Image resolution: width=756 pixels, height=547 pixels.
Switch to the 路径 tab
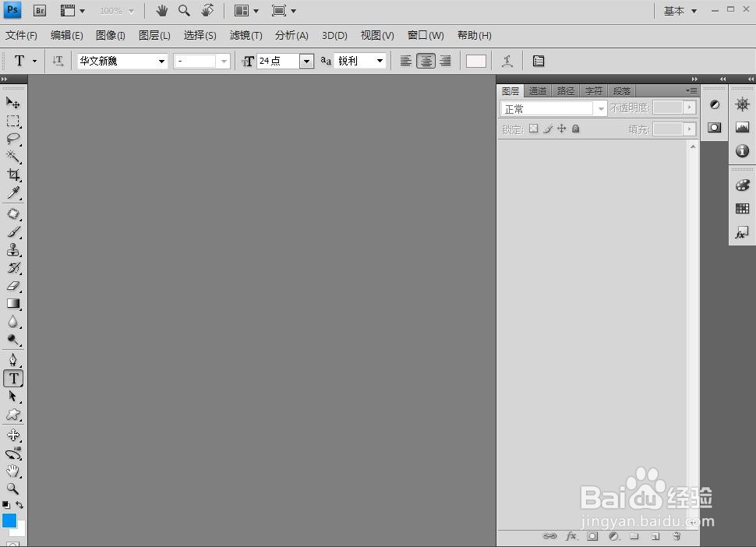566,90
